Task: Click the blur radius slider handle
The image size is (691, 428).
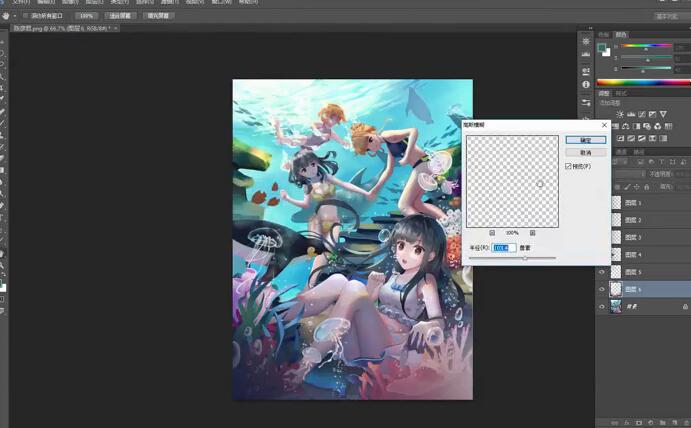Action: pyautogui.click(x=525, y=258)
